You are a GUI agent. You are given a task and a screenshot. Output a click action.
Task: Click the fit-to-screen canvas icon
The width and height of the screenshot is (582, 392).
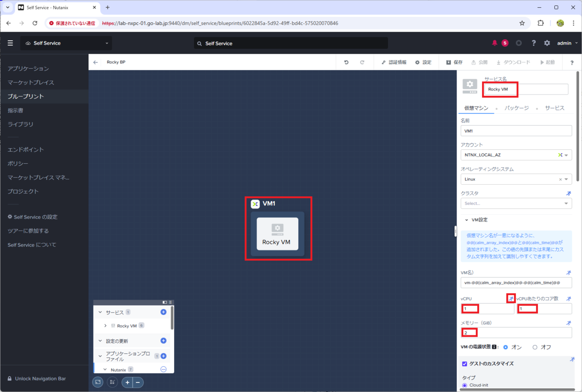98,382
